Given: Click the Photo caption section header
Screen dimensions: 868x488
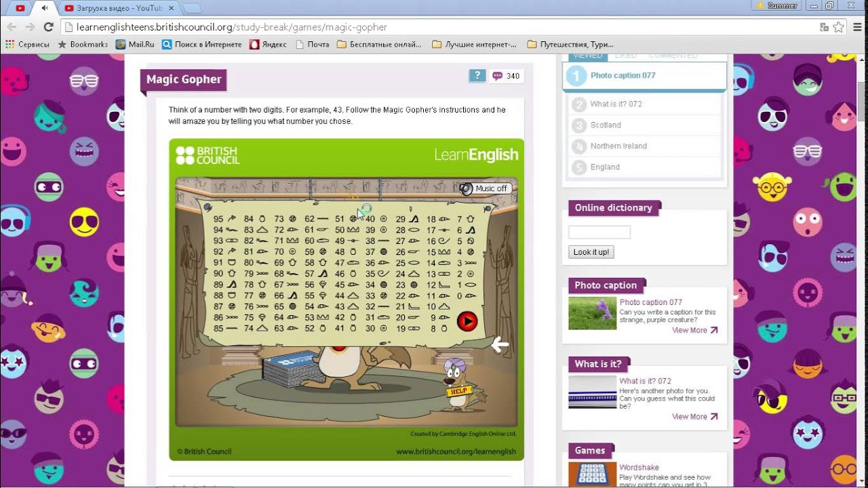Looking at the screenshot, I should [606, 285].
